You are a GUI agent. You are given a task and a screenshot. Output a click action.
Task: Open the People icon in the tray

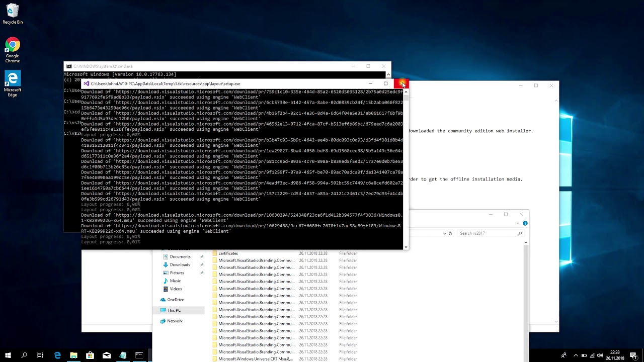point(563,355)
